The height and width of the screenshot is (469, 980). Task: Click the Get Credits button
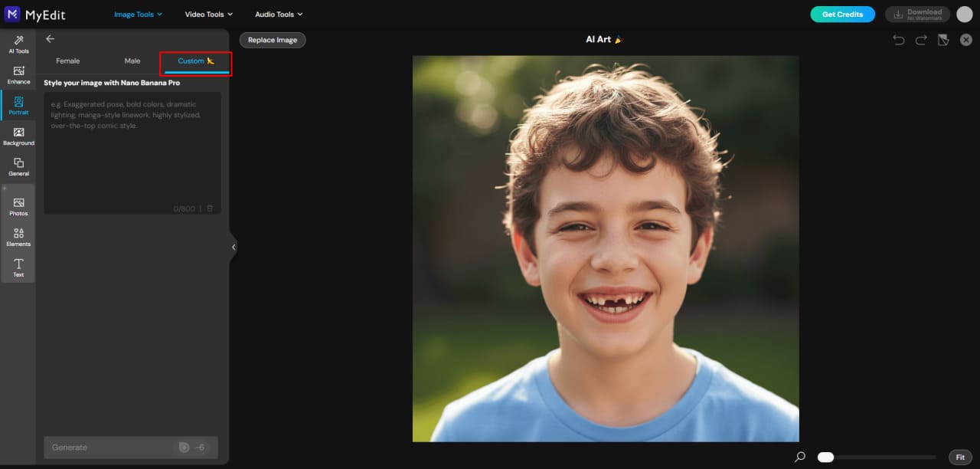(x=842, y=14)
